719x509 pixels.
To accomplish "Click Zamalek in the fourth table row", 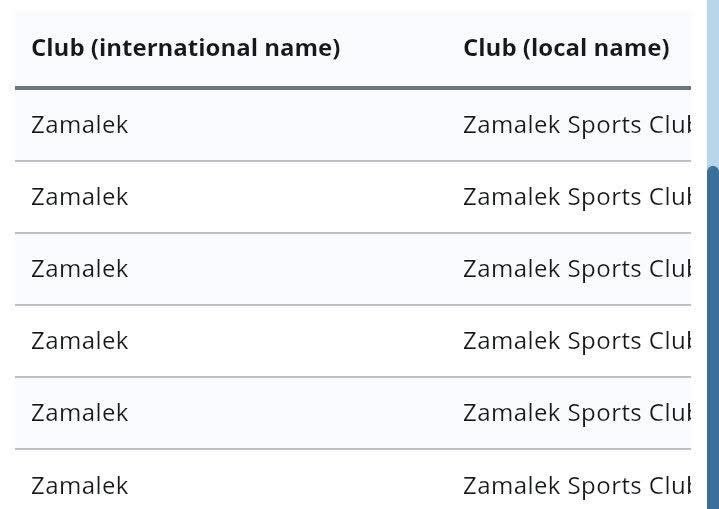I will click(x=80, y=341).
